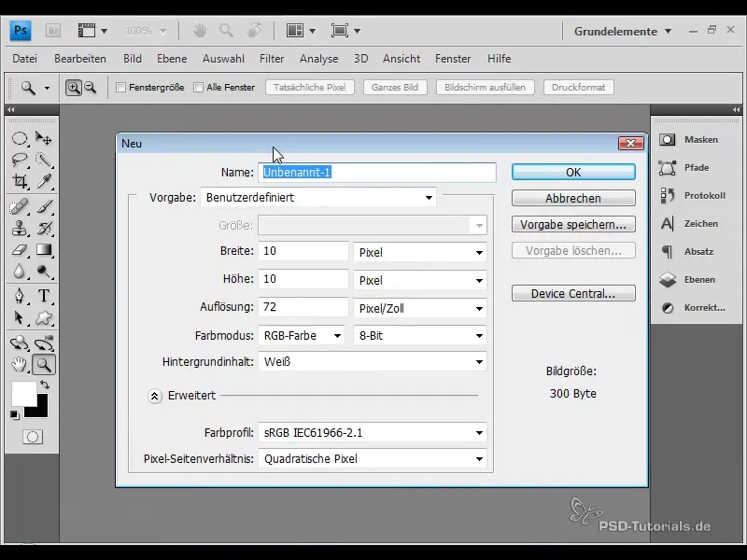Click the black background color swatch
Viewport: 747px width, 560px height.
pos(42,411)
